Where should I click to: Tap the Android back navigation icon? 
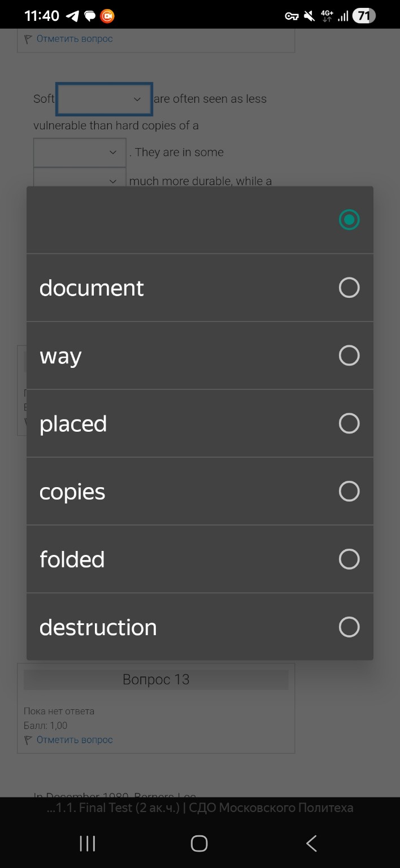pyautogui.click(x=311, y=844)
